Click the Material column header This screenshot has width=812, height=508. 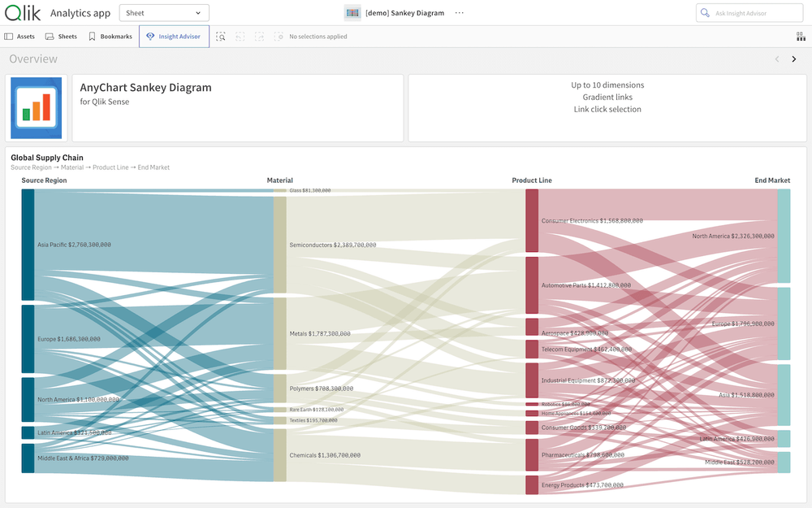point(279,180)
